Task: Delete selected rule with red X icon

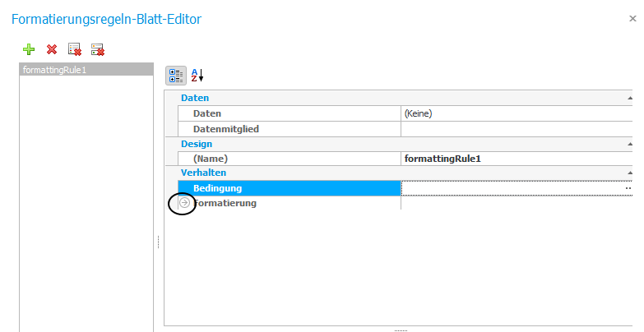Action: click(x=52, y=49)
